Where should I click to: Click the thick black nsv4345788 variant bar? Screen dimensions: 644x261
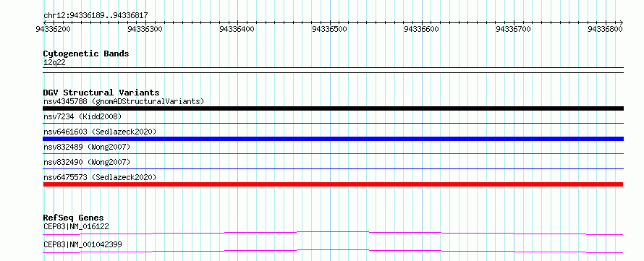point(333,108)
